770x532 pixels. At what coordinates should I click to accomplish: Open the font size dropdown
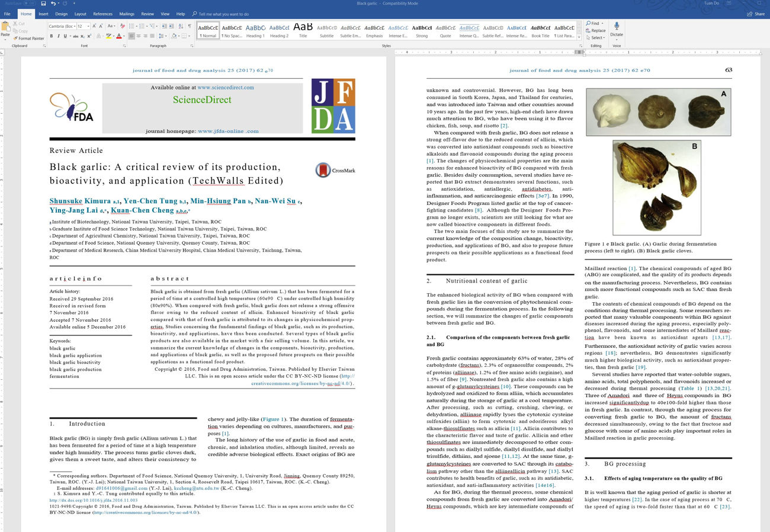click(x=88, y=26)
